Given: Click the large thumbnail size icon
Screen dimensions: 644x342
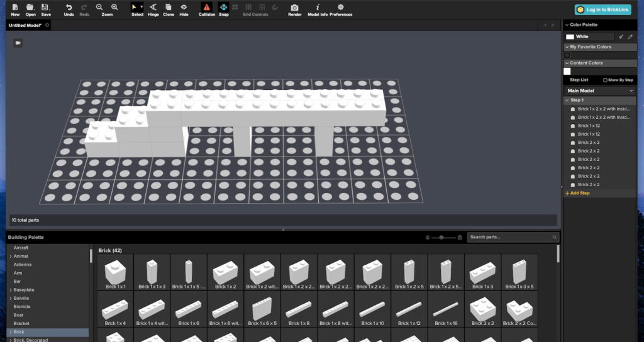Looking at the screenshot, I should pyautogui.click(x=460, y=237).
